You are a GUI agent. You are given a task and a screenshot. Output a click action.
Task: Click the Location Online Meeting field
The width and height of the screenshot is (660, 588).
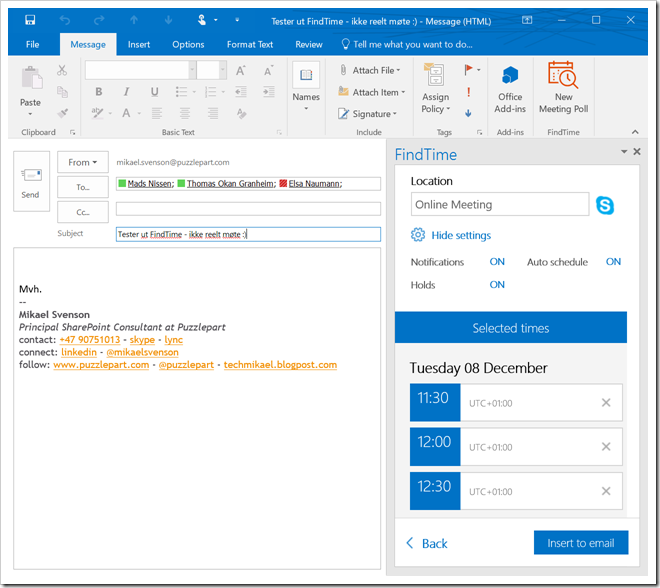pos(500,204)
